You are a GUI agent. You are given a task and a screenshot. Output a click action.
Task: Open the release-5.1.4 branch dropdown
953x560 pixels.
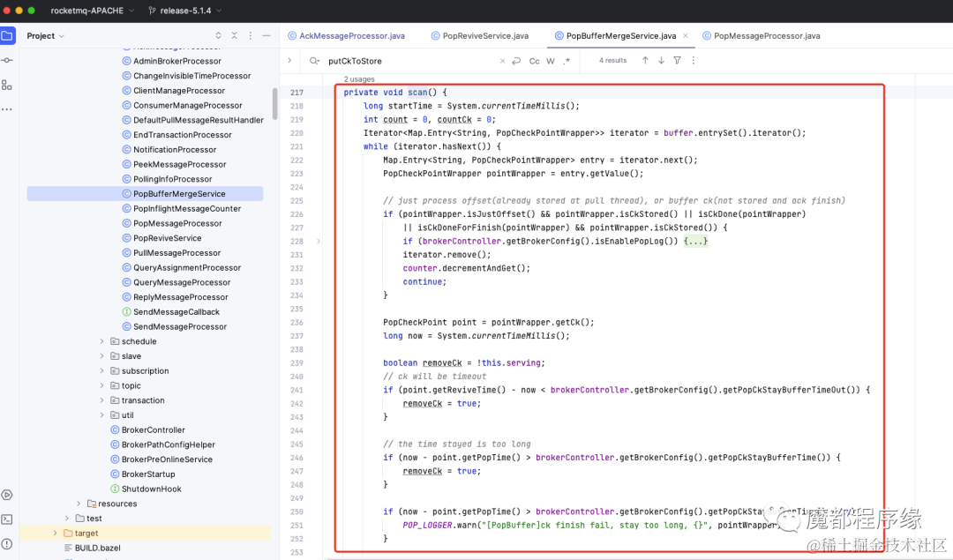coord(184,11)
